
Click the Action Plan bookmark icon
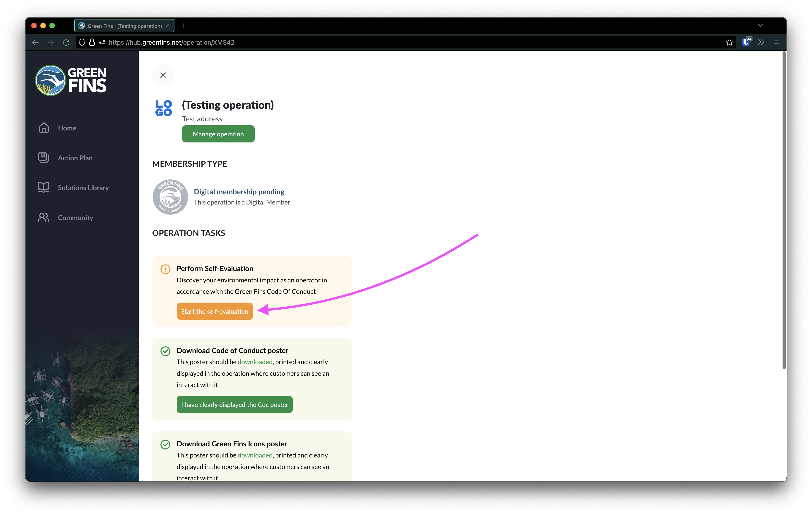coord(44,158)
